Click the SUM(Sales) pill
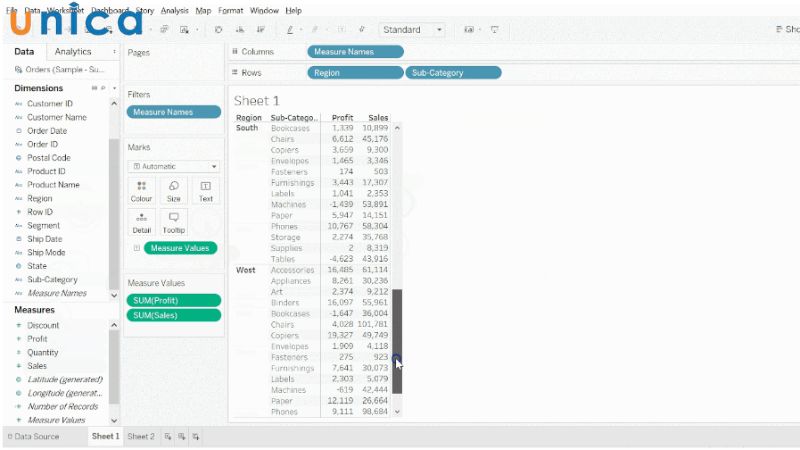This screenshot has width=800, height=450. tap(173, 315)
